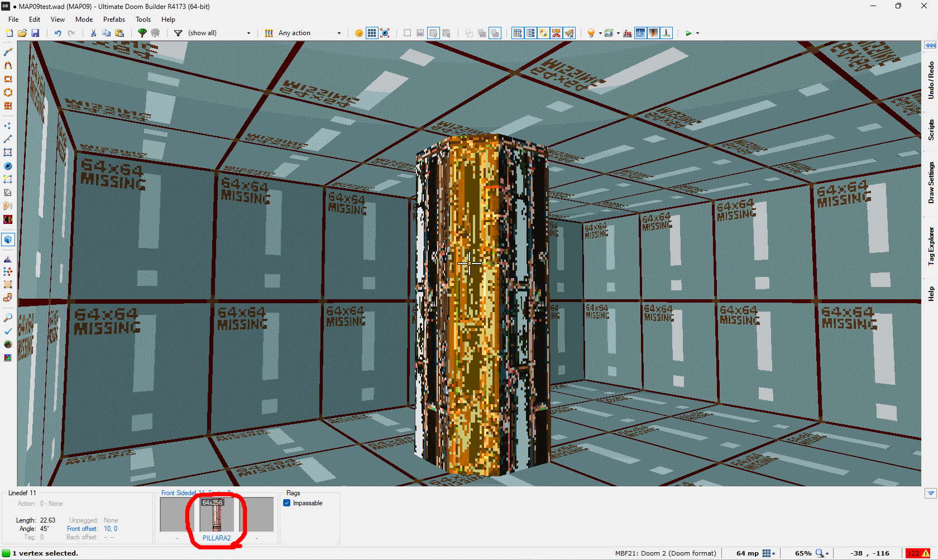
Task: Expand grid size options in status bar
Action: pos(769,553)
